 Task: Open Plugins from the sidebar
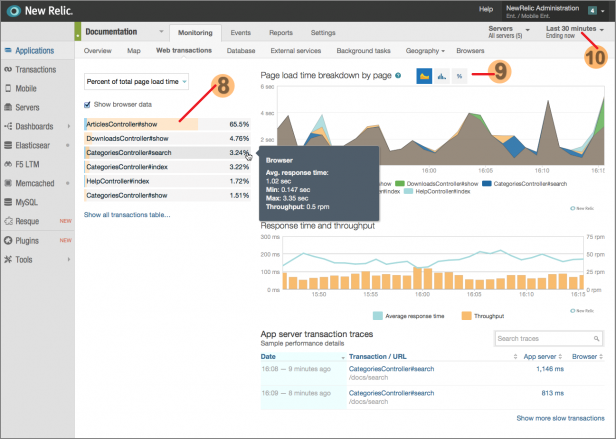[x=29, y=240]
